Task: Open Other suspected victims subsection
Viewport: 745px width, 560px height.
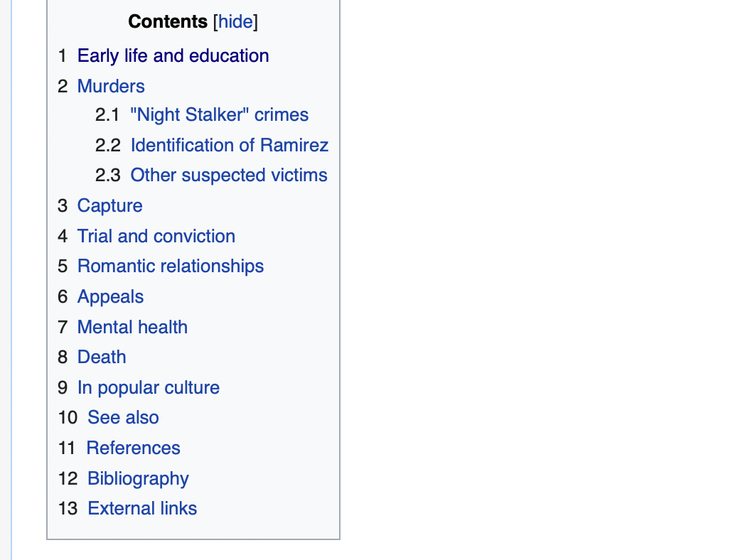Action: [228, 176]
